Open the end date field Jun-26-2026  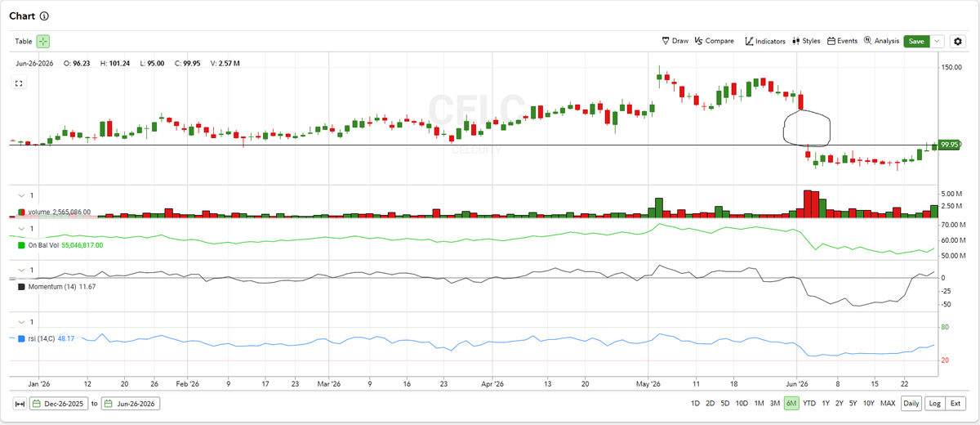[130, 404]
